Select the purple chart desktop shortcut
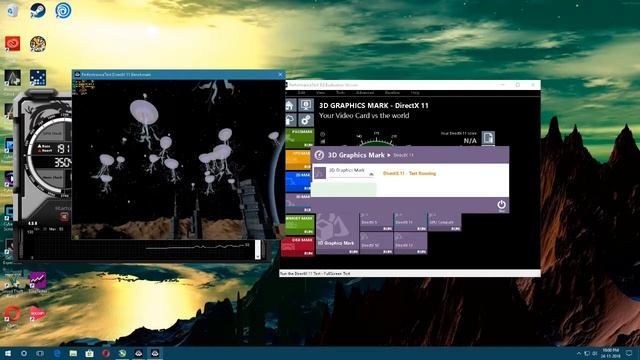Viewport: 640px width, 360px height. [38, 280]
